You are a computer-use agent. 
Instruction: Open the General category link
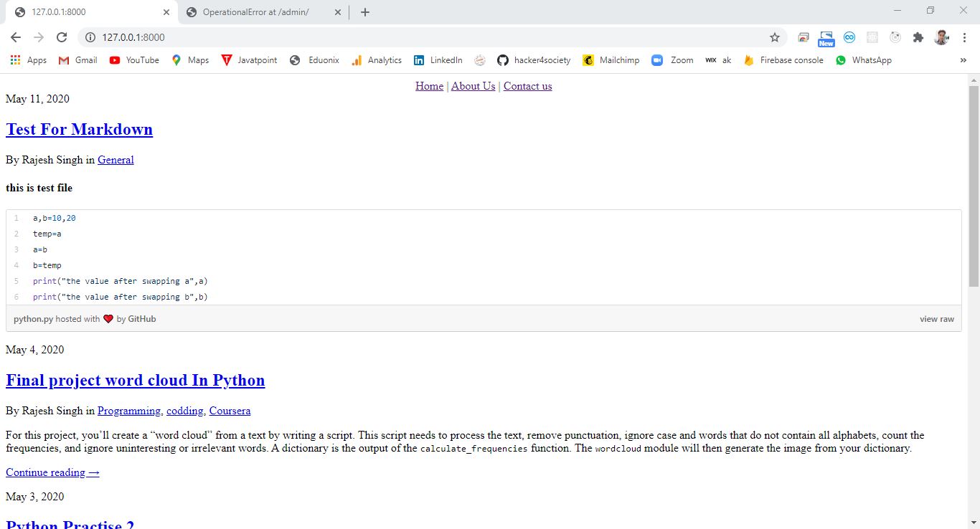(x=116, y=160)
